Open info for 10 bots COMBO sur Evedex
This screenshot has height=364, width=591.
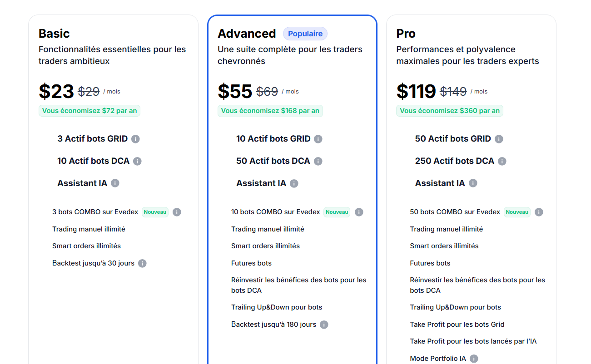point(359,212)
